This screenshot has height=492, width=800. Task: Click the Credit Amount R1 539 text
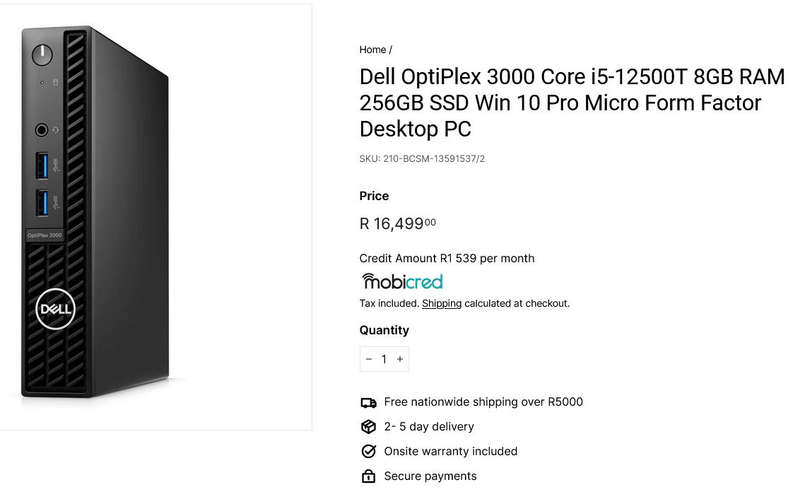tap(447, 258)
